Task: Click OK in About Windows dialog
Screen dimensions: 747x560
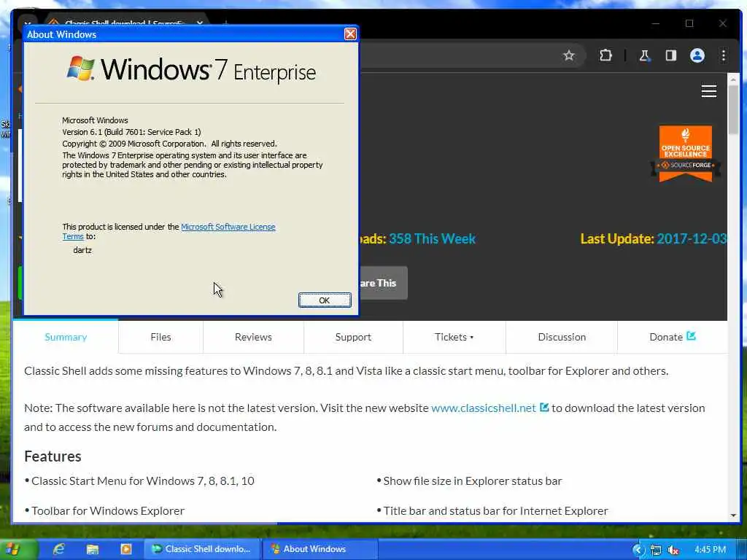Action: (x=325, y=300)
